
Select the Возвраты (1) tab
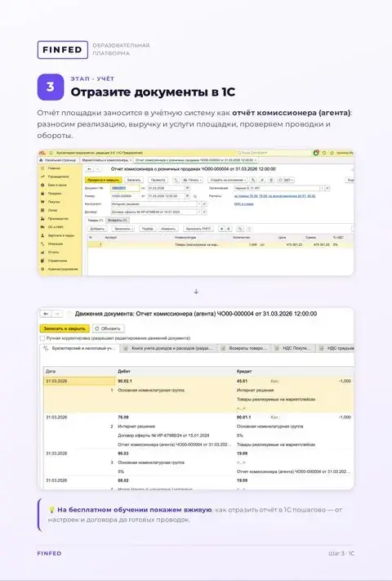117,220
